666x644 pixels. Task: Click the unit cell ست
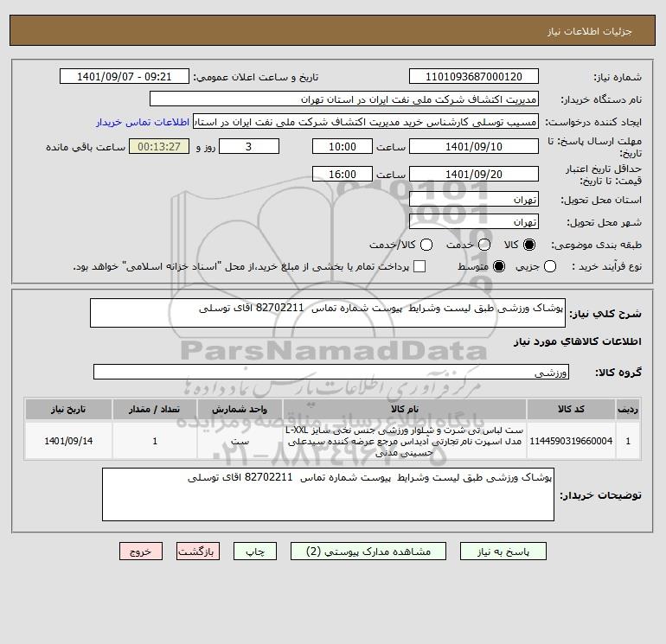point(240,441)
